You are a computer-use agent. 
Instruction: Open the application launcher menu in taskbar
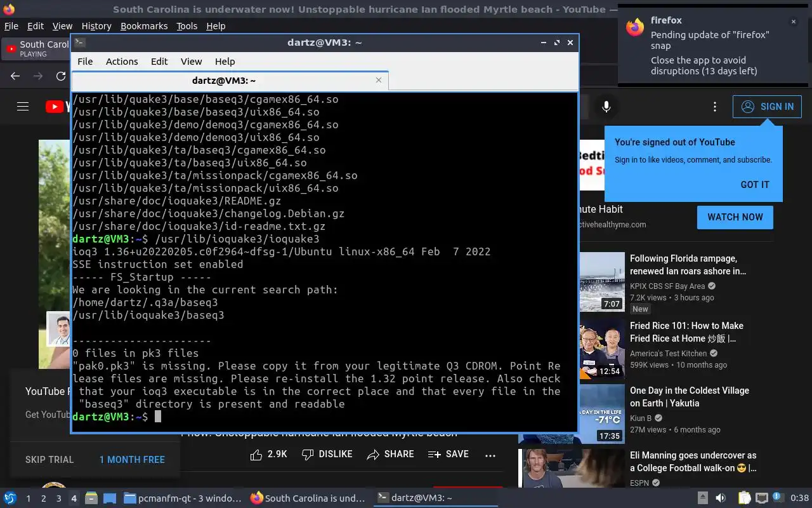pyautogui.click(x=10, y=498)
